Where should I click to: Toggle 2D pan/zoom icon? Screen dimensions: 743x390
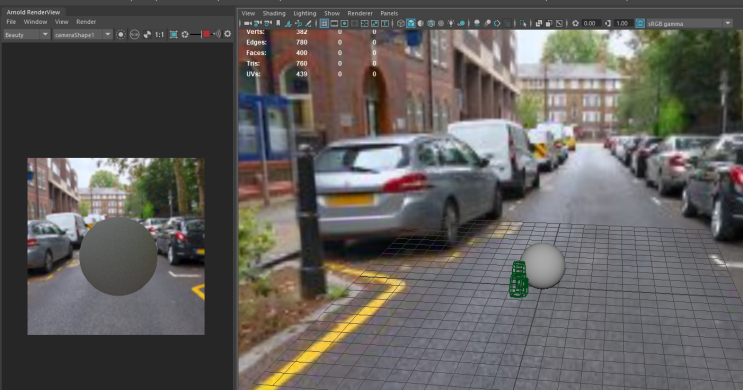pos(298,23)
